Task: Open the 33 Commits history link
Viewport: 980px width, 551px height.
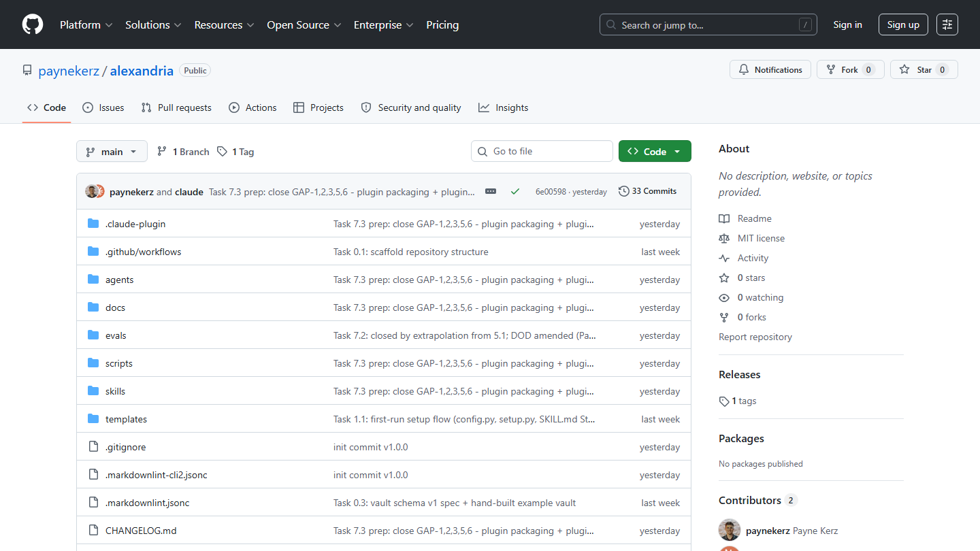Action: click(x=647, y=191)
